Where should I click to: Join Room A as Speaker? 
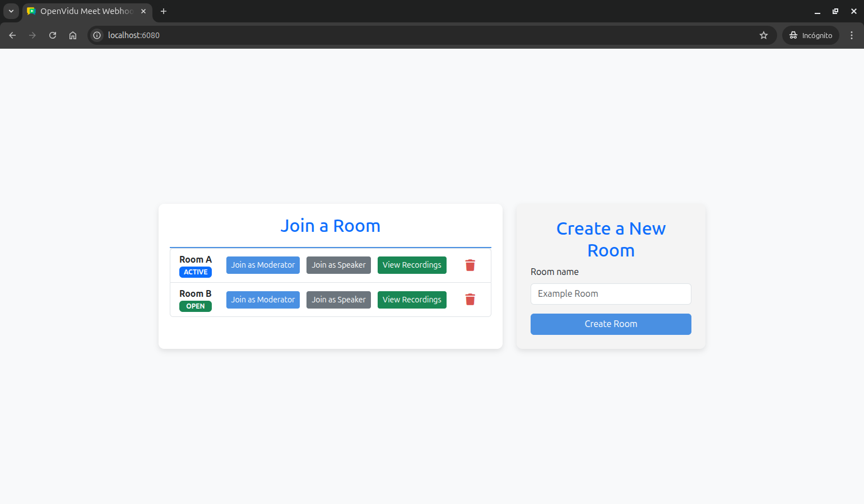(x=338, y=265)
